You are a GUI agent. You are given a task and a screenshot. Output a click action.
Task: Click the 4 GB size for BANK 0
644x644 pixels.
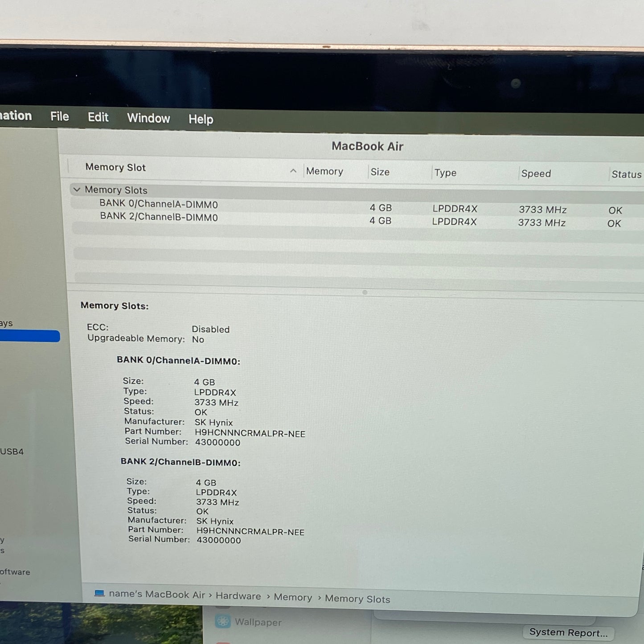(x=381, y=208)
